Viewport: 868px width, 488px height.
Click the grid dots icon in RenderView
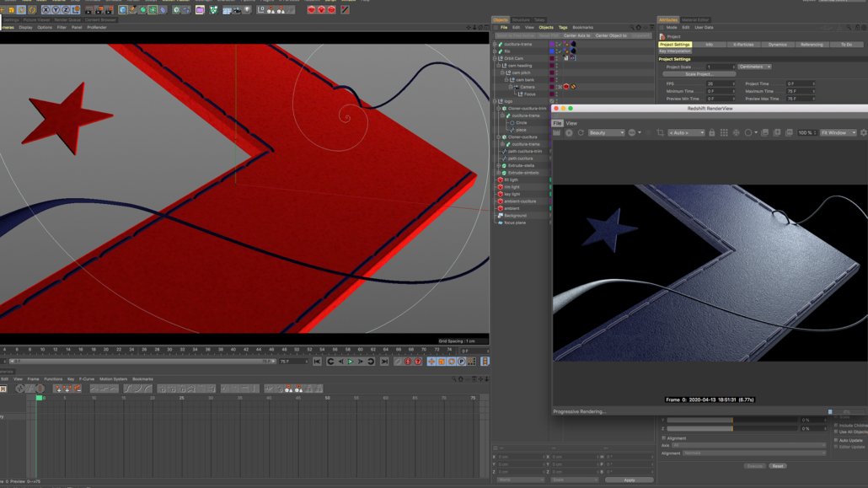click(724, 133)
